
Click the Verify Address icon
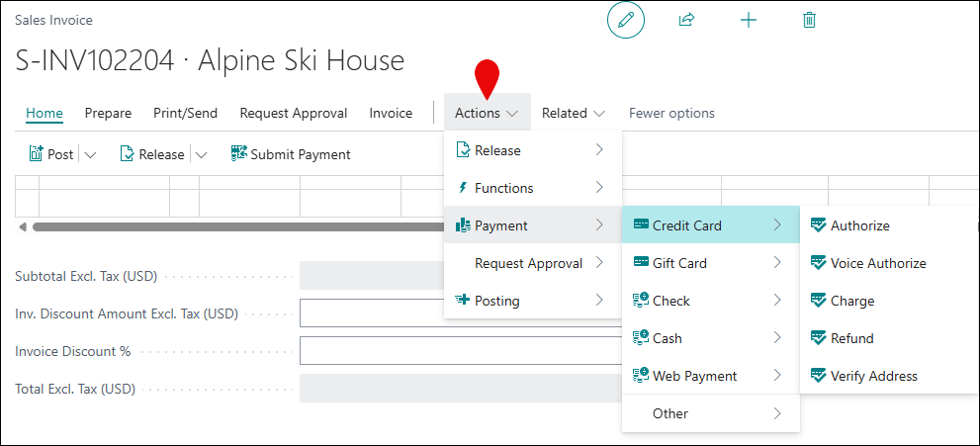(x=818, y=375)
